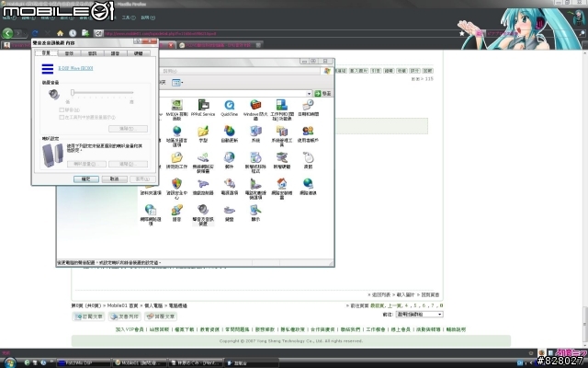
Task: Open Firefox history clock icon
Action: (x=73, y=33)
